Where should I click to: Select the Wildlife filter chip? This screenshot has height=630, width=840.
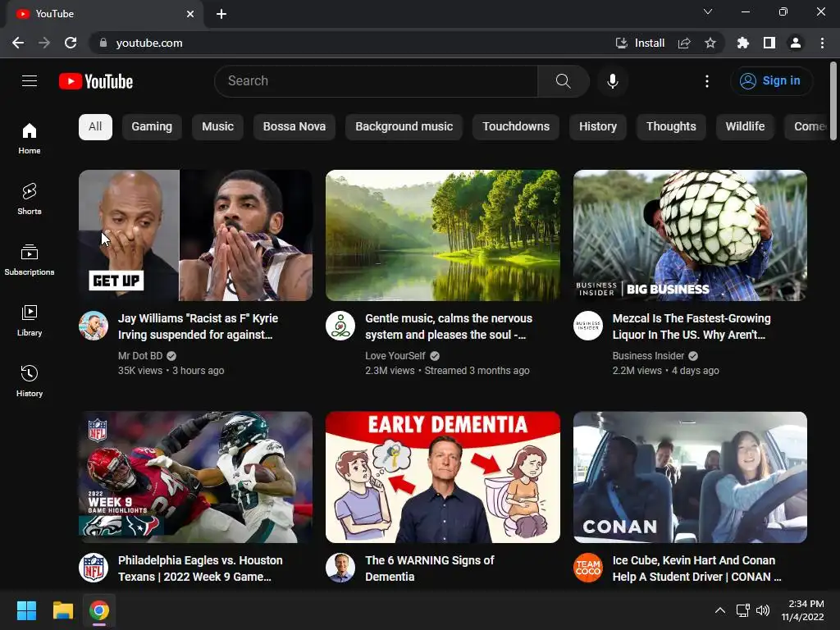click(x=745, y=126)
